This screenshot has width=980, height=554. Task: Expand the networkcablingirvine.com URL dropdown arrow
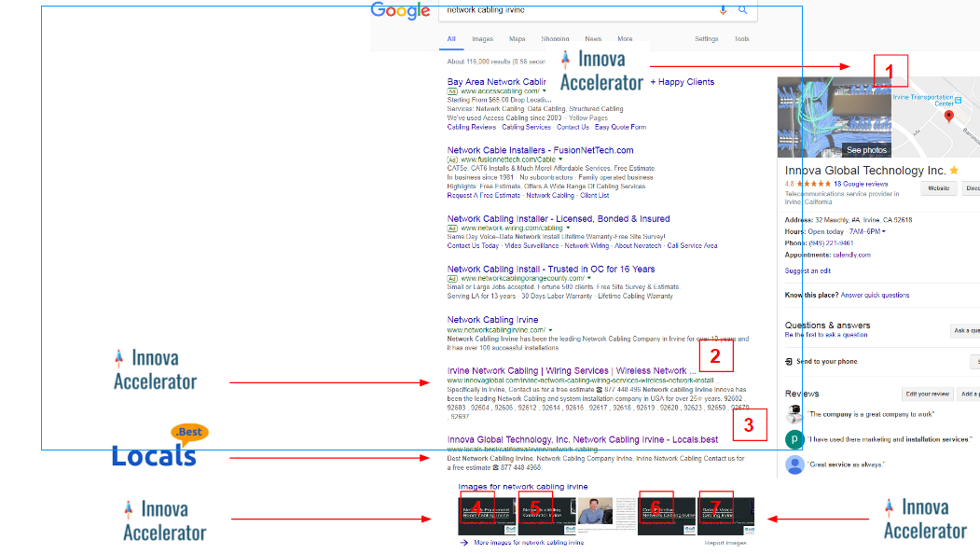click(x=550, y=330)
